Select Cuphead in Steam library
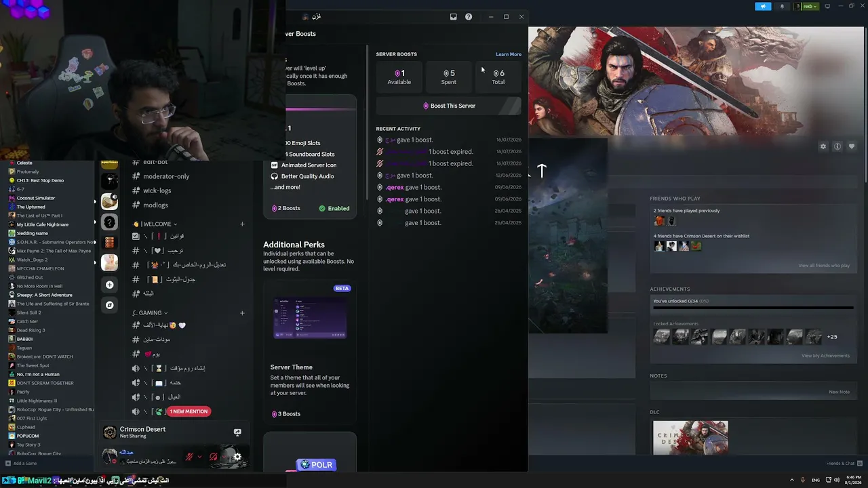 26,427
